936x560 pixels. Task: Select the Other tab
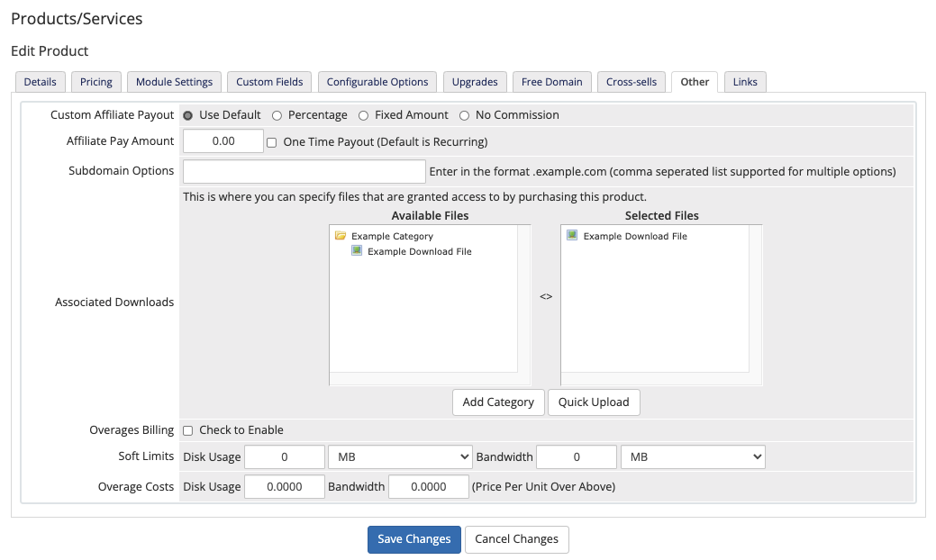pyautogui.click(x=695, y=82)
